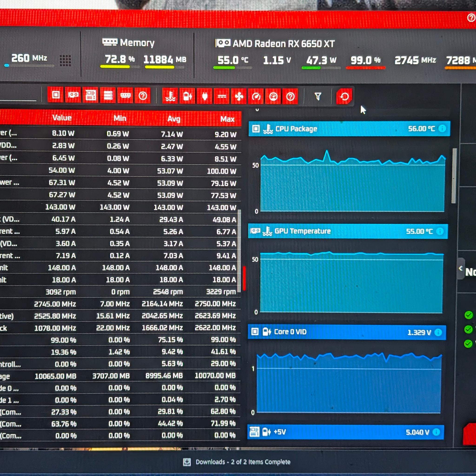Image resolution: width=476 pixels, height=476 pixels.
Task: Open help via the top-right question mark
Action: click(471, 18)
